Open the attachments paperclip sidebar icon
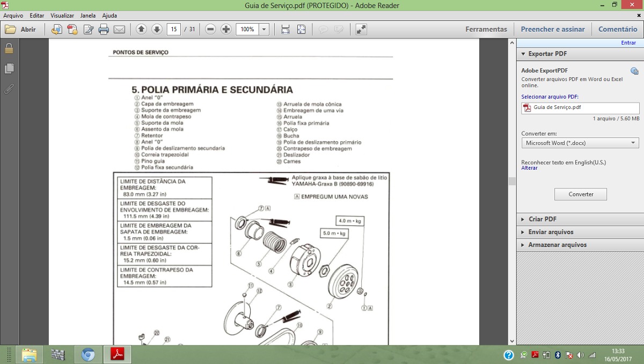The width and height of the screenshot is (644, 364). tap(9, 89)
